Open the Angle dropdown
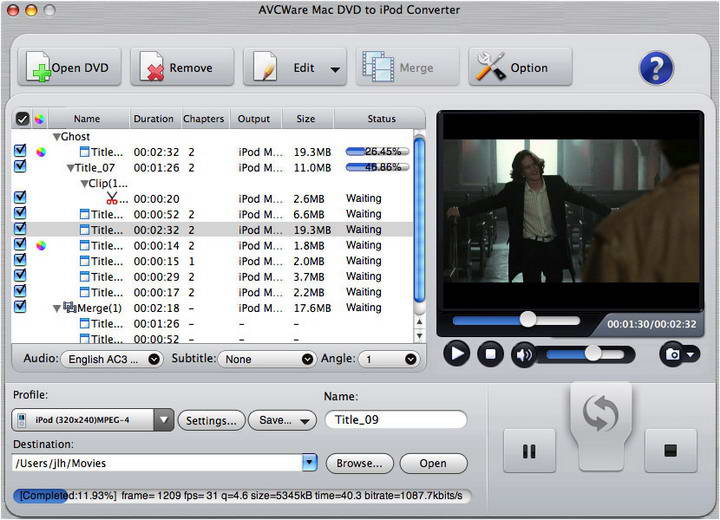720x520 pixels. (x=388, y=359)
